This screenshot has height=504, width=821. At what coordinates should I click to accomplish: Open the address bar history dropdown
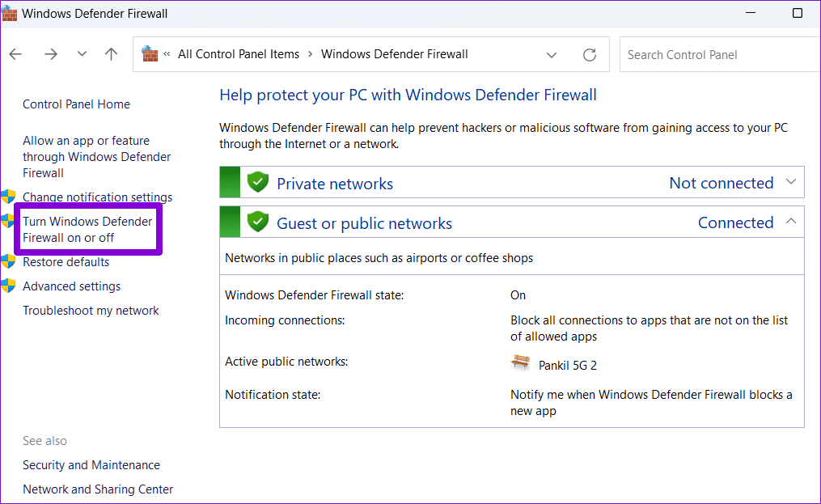point(552,55)
